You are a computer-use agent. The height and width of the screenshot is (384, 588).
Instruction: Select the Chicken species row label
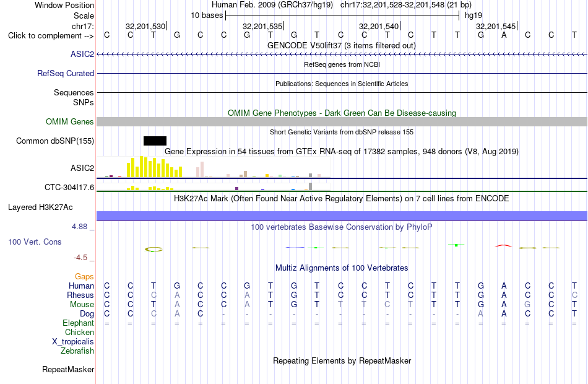point(79,332)
